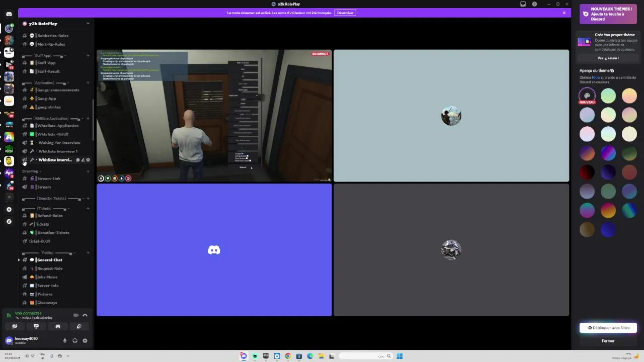Click Windows Start button in taskbar
This screenshot has width=644, height=362.
[399, 356]
